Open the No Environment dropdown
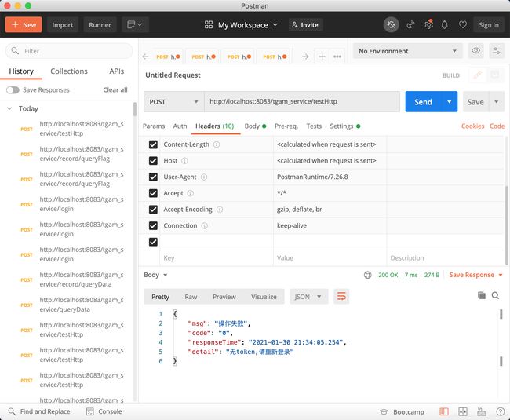This screenshot has width=510, height=420. tap(407, 51)
